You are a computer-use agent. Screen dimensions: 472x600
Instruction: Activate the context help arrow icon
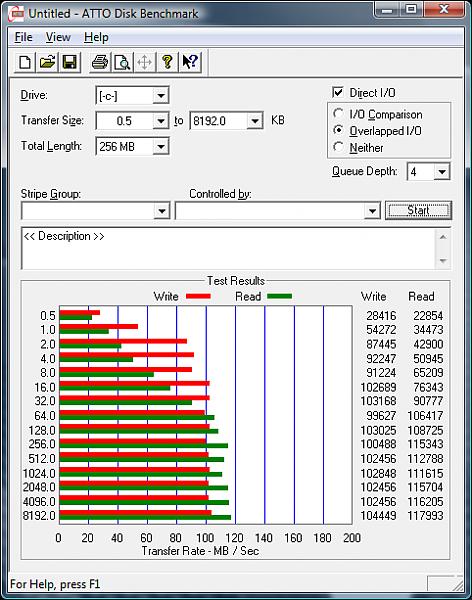pyautogui.click(x=190, y=62)
